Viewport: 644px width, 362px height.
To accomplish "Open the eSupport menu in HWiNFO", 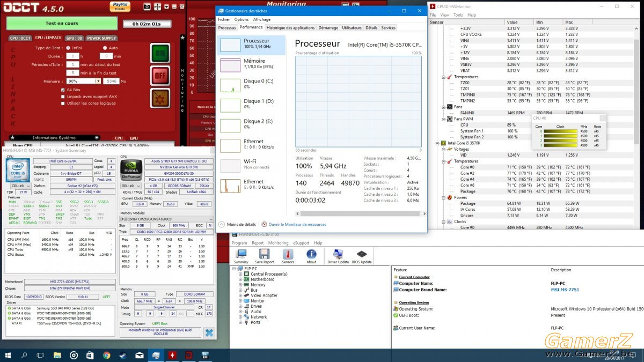I will (x=300, y=243).
